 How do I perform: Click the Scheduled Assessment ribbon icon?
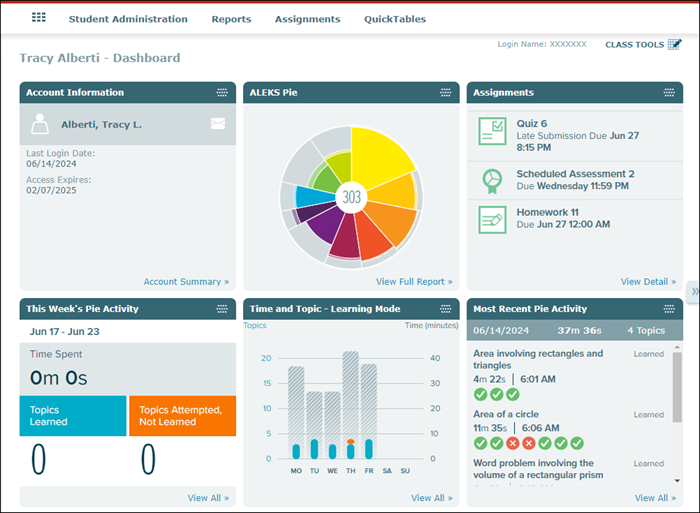pos(491,180)
